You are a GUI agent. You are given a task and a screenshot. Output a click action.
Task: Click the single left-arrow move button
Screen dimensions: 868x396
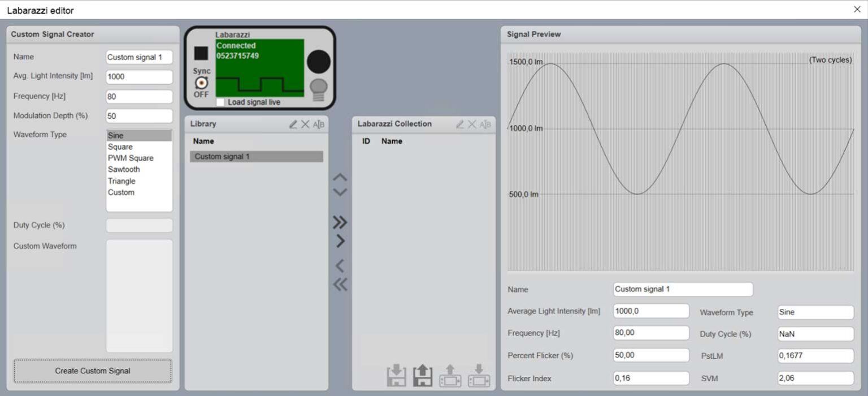click(340, 264)
